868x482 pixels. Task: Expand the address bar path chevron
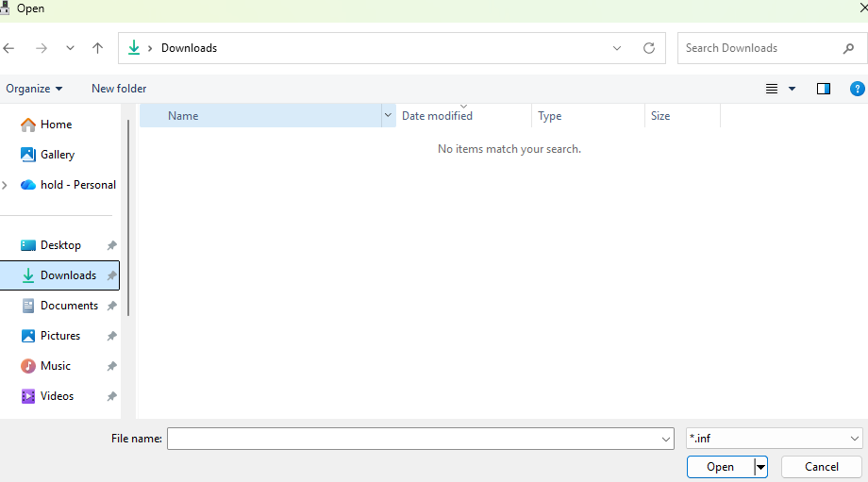(x=149, y=48)
